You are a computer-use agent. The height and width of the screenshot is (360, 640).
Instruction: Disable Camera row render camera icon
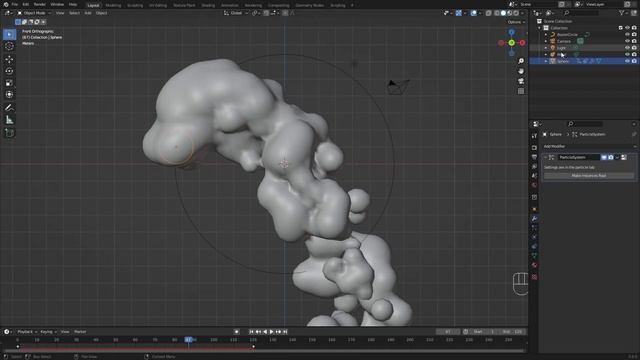click(x=634, y=41)
